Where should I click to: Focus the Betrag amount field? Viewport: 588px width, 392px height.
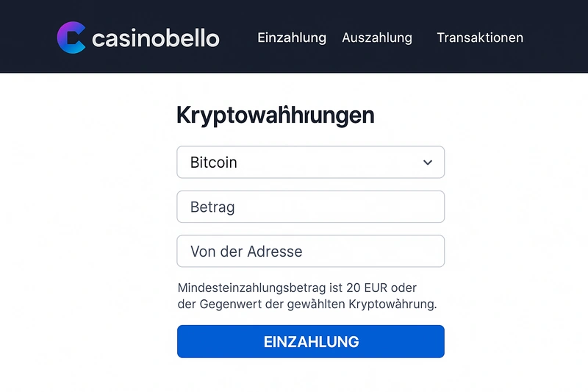pyautogui.click(x=310, y=207)
